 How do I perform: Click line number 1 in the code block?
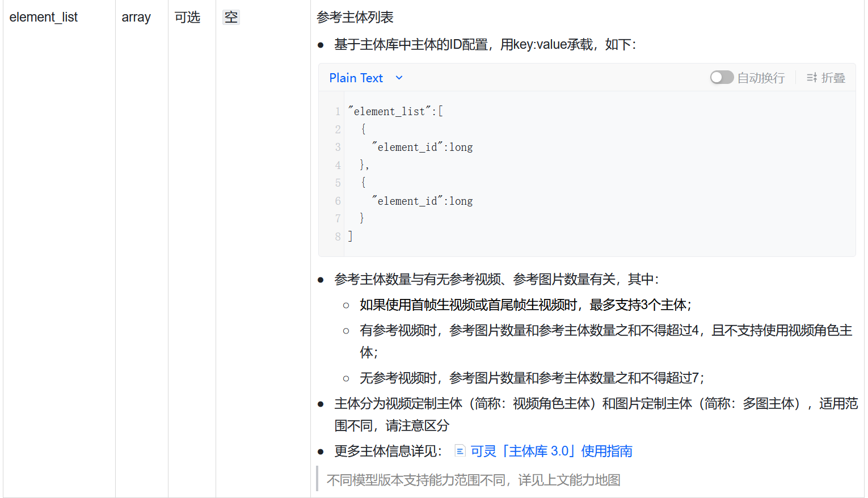tap(338, 112)
